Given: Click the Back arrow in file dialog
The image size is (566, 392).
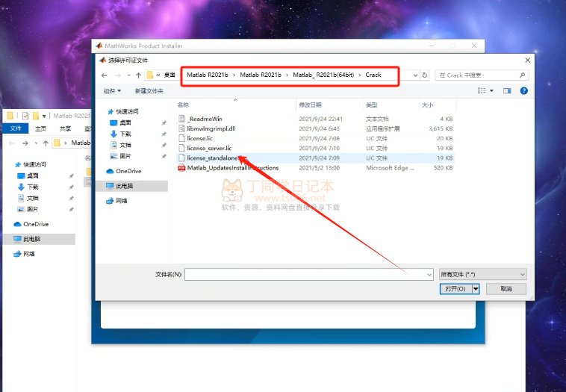Looking at the screenshot, I should 105,75.
